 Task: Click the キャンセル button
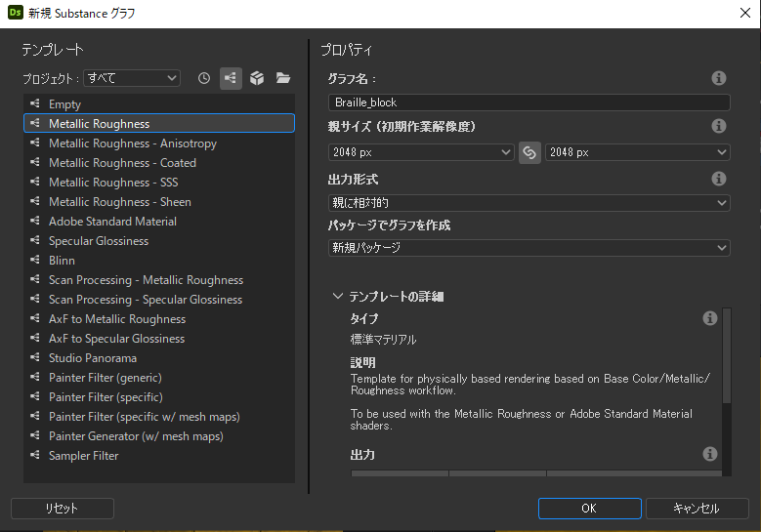tap(697, 509)
